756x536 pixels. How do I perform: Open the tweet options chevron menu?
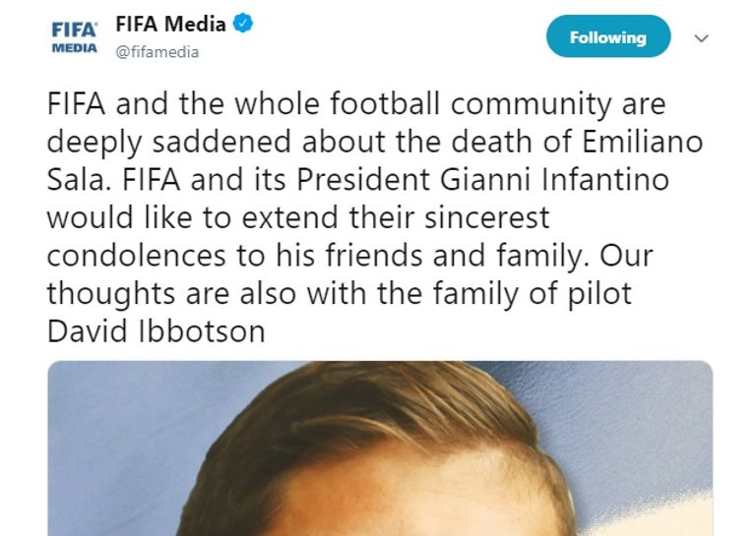coord(702,38)
